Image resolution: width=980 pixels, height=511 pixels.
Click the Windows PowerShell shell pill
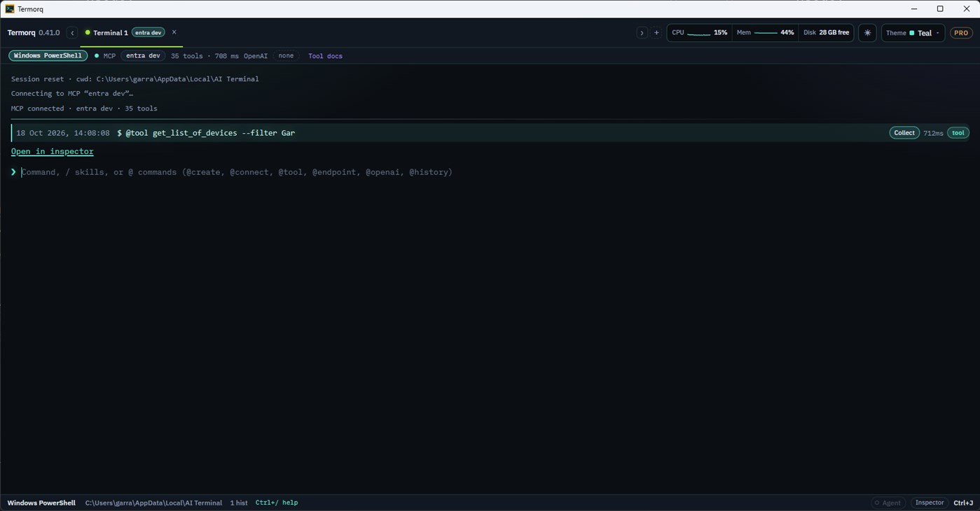click(x=48, y=55)
